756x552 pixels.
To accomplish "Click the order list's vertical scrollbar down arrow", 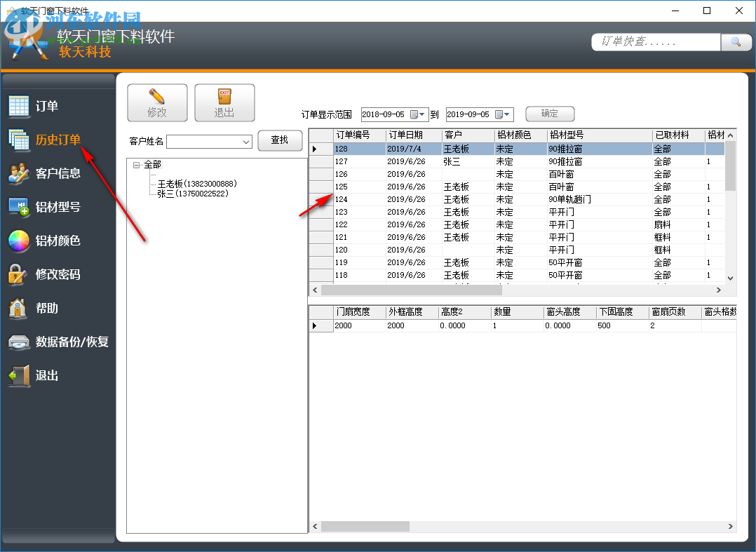I will 730,278.
